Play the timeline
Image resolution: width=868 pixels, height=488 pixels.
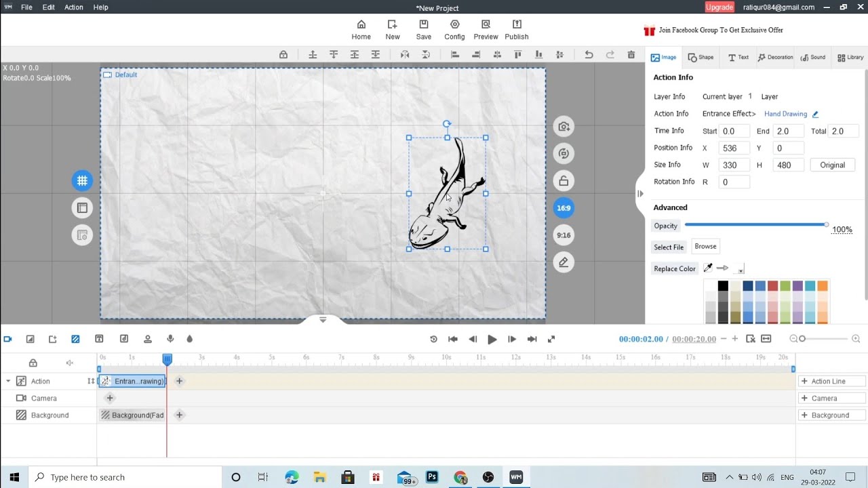(492, 339)
